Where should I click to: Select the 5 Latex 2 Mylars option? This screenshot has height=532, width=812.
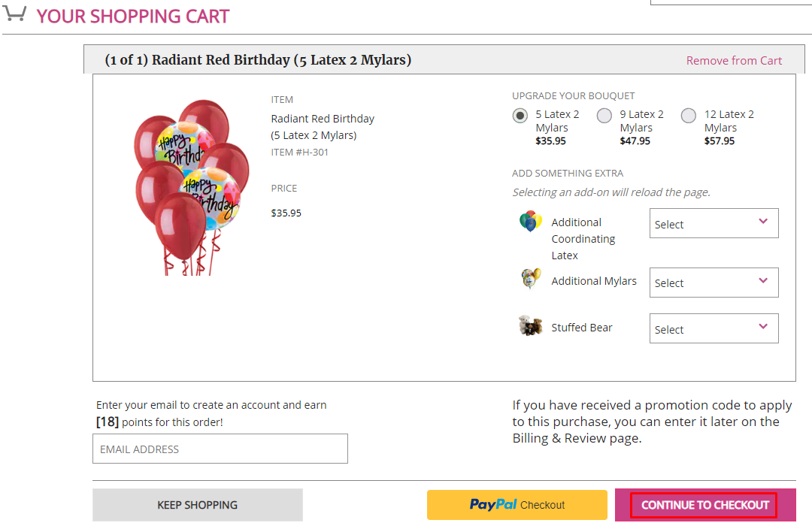coord(520,116)
